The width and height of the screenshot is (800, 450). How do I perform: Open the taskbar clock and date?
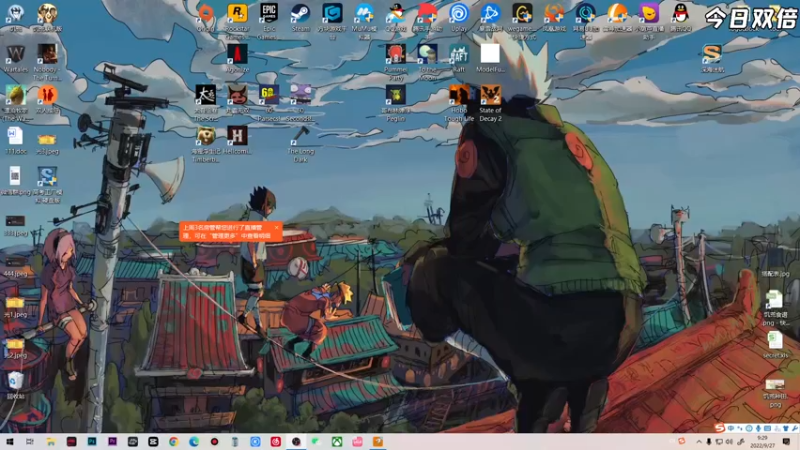pos(762,442)
